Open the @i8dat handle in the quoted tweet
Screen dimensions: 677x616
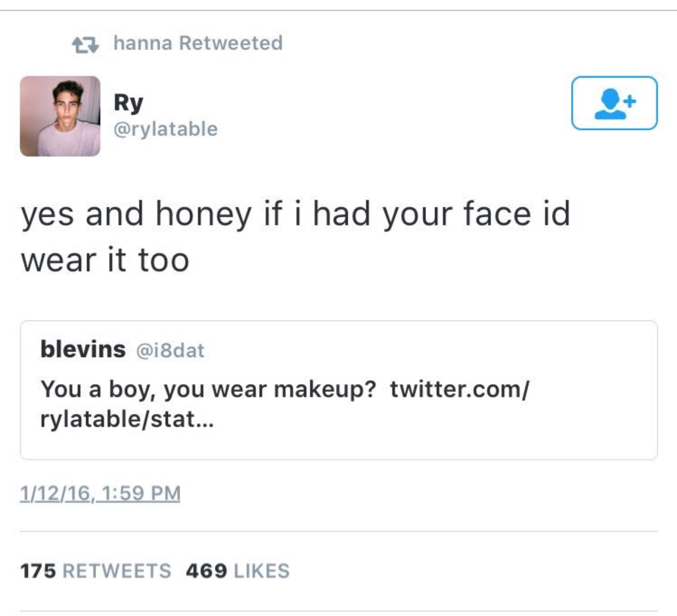[170, 350]
